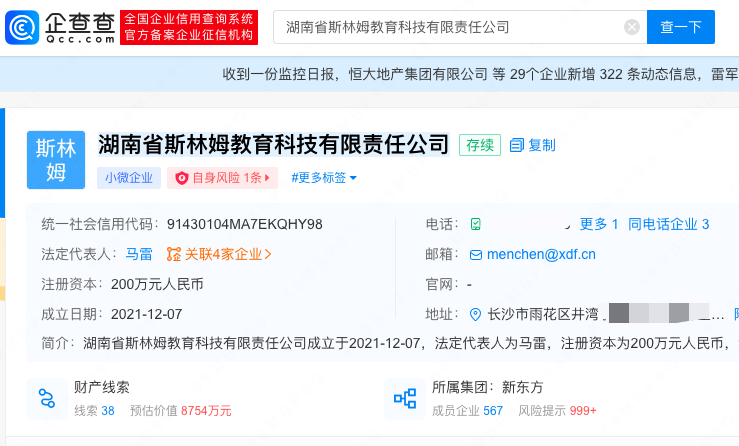This screenshot has height=446, width=739.
Task: Select the 小微企业 tag
Action: click(129, 178)
